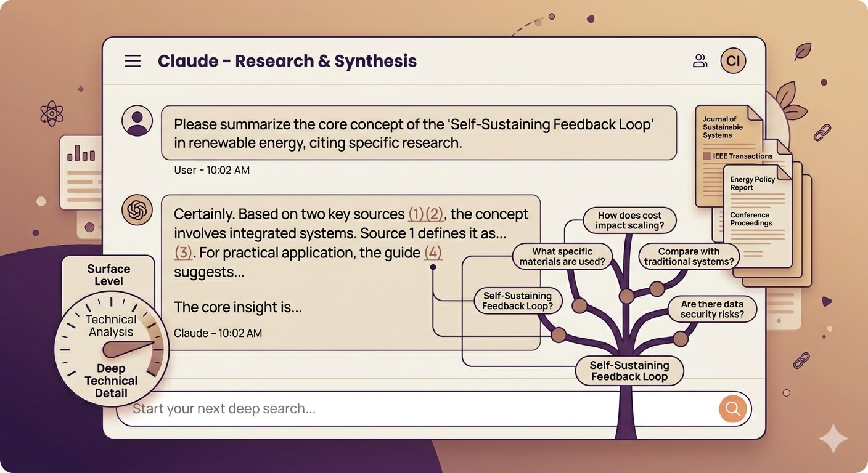
Task: Open citation link (4)
Action: coord(433,252)
